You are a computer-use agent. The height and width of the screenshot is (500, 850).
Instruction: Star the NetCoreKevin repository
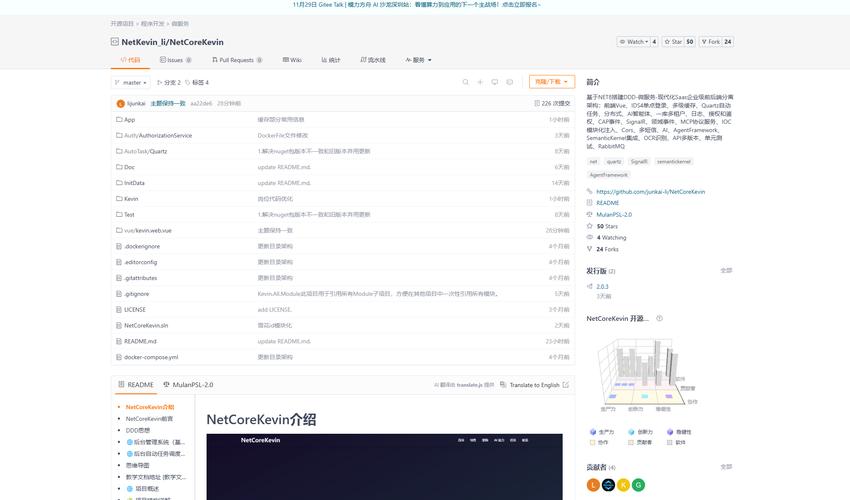coord(676,42)
